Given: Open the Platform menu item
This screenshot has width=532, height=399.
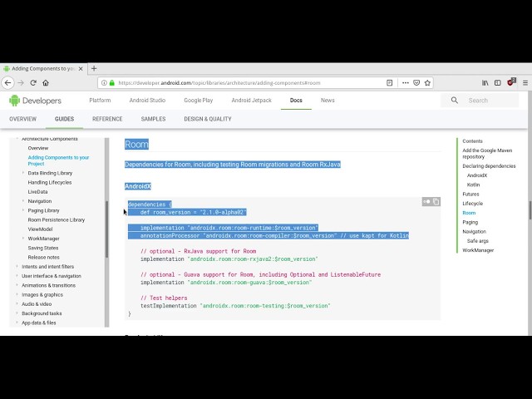Looking at the screenshot, I should (x=100, y=101).
